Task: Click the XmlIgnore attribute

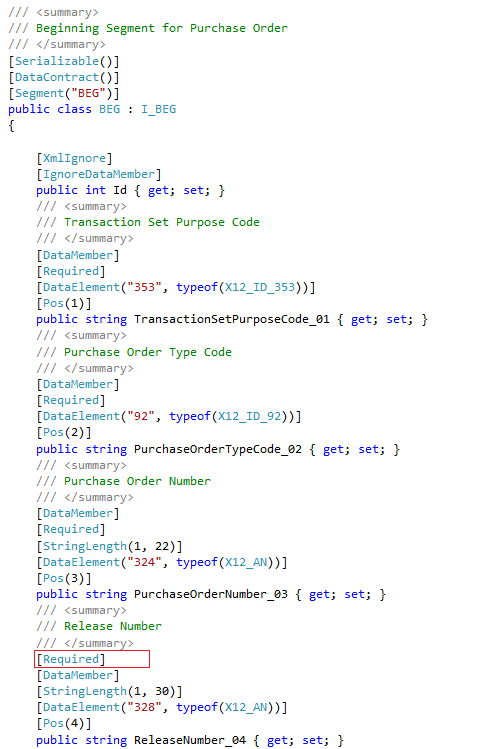Action: [x=75, y=158]
